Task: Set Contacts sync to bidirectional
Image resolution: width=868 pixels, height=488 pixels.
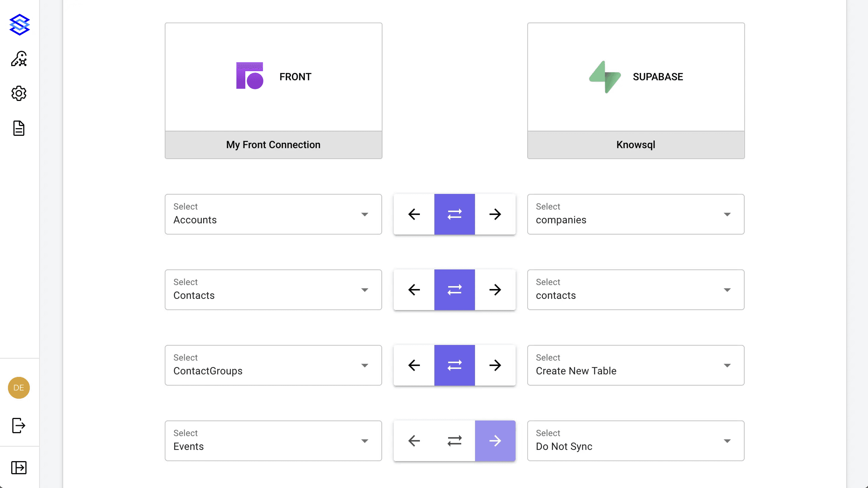Action: [455, 290]
